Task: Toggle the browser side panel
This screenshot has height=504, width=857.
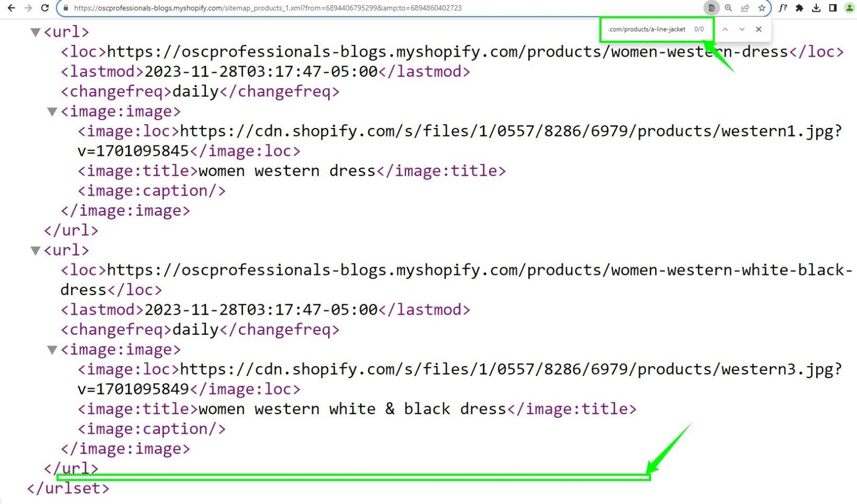Action: pos(833,8)
